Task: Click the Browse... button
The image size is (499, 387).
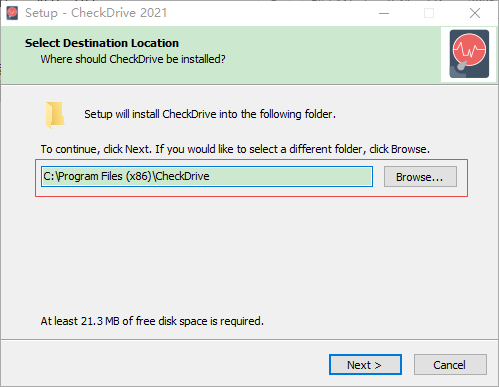Action: 420,177
